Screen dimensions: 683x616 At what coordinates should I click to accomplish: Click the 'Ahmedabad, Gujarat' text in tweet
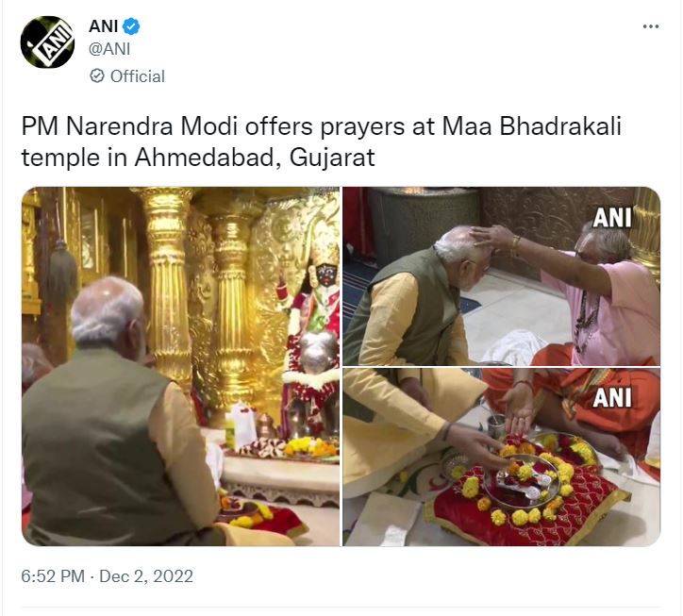point(255,158)
